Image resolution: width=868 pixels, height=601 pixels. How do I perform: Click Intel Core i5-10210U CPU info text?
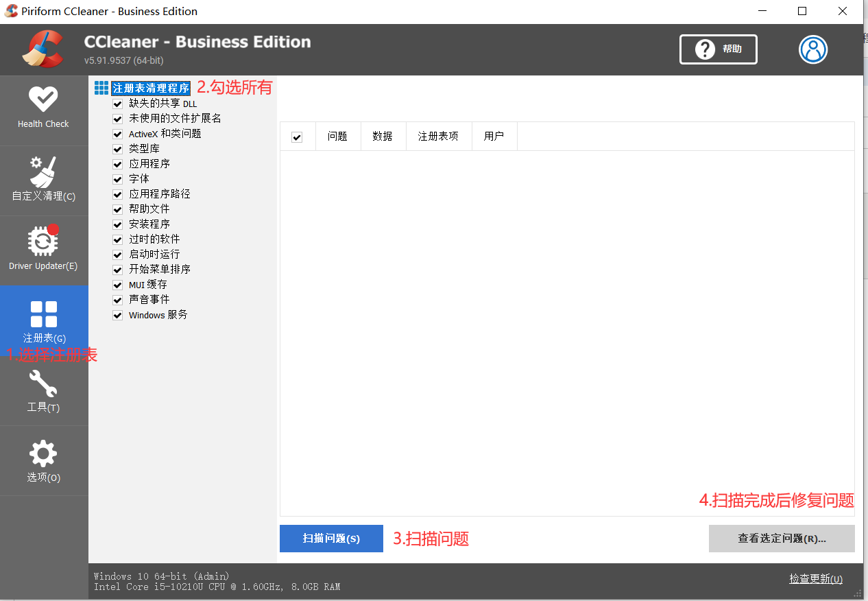pos(217,587)
